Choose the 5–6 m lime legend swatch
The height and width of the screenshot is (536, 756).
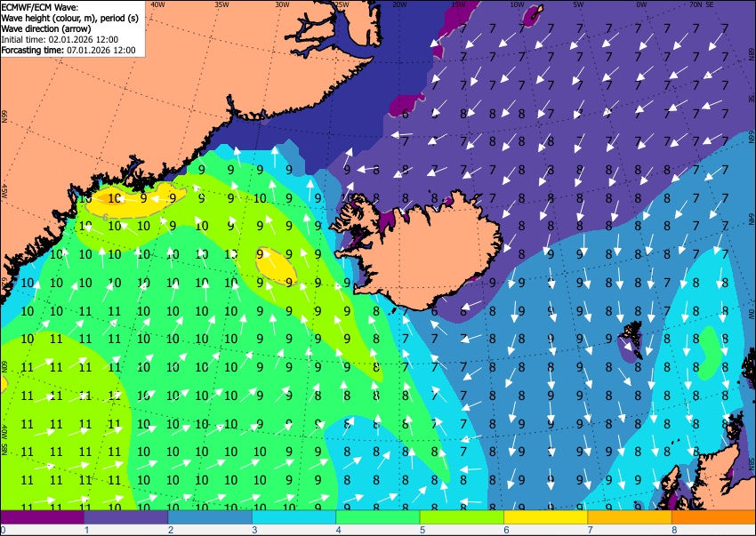pos(462,516)
